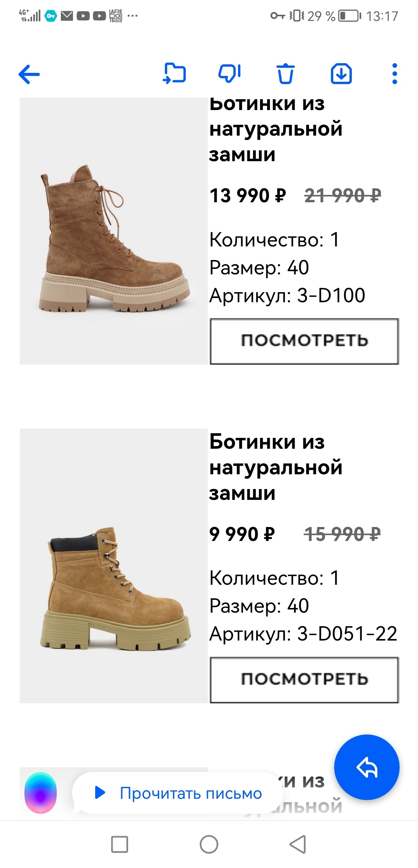Tap the 13 990 ₽ price
The image size is (418, 868).
[248, 195]
